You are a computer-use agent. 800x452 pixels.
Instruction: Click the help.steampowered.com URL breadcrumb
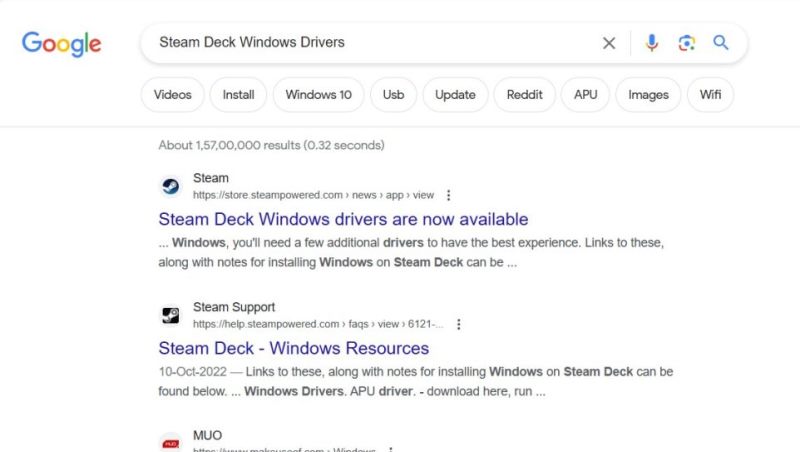318,324
